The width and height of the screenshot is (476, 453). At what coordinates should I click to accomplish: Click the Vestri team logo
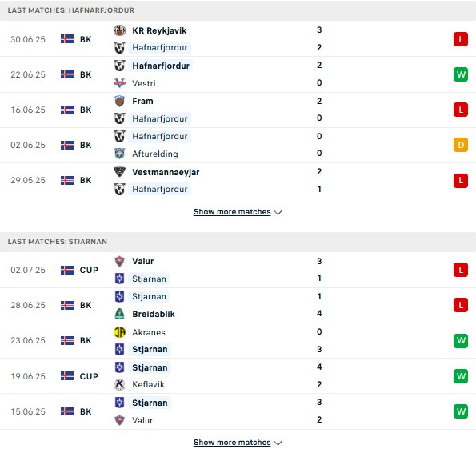(119, 83)
